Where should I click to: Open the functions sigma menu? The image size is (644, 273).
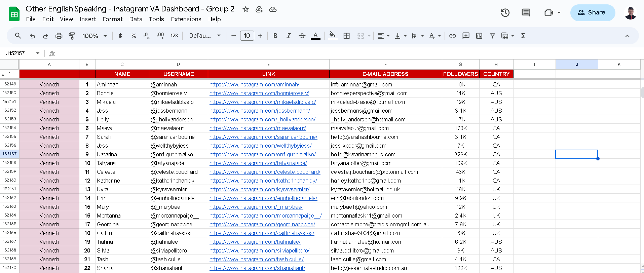pyautogui.click(x=523, y=36)
